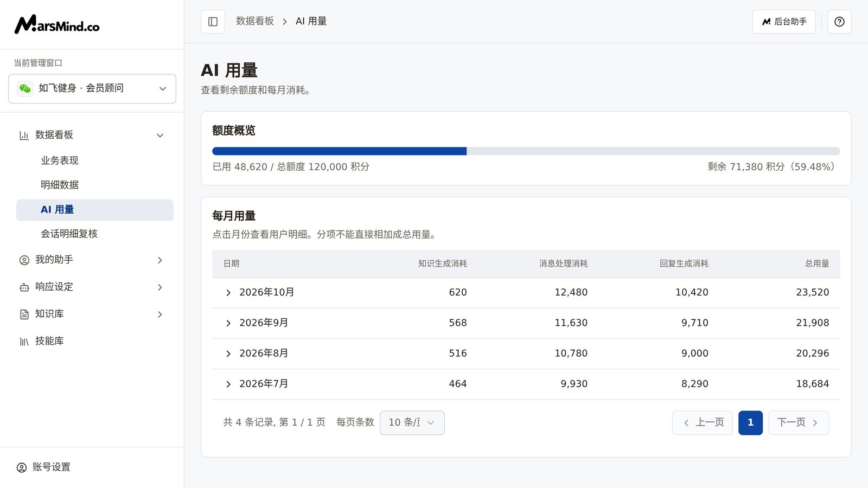868x488 pixels.
Task: Click the 10,420 reply generation value
Action: (692, 292)
